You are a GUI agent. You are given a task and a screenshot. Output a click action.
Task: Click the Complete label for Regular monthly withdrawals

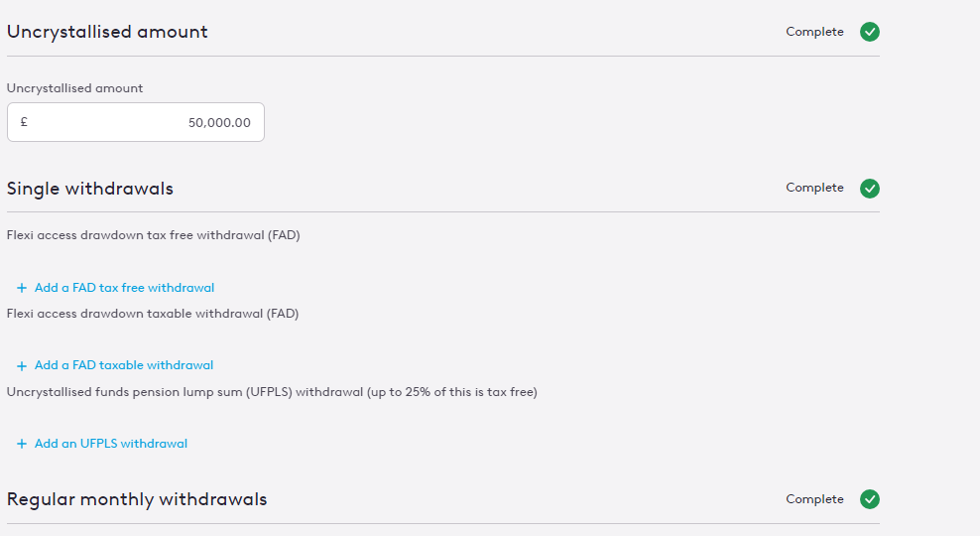point(814,499)
